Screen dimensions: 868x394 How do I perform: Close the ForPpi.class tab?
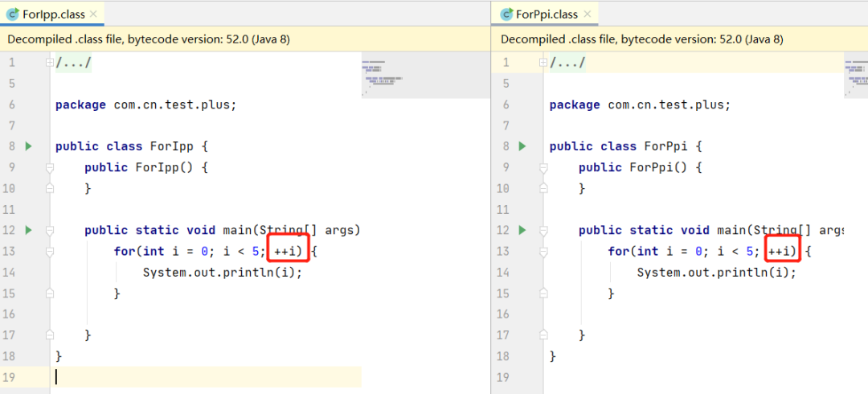point(588,14)
